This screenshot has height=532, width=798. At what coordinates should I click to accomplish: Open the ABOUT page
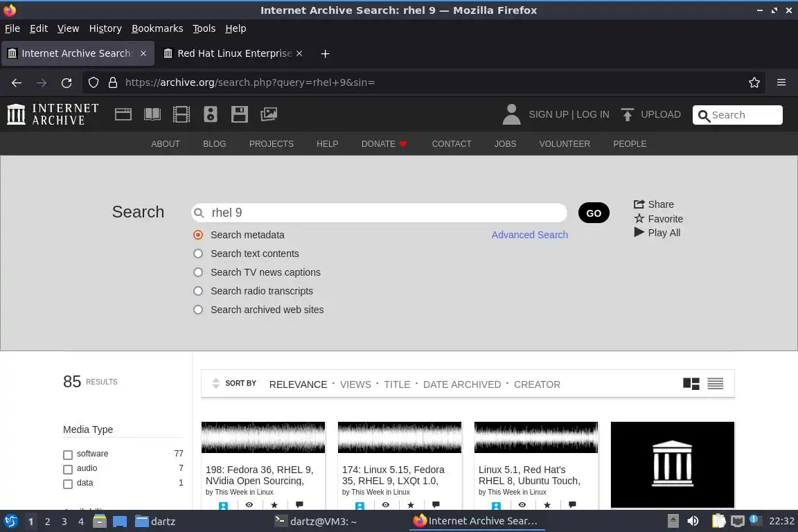166,144
